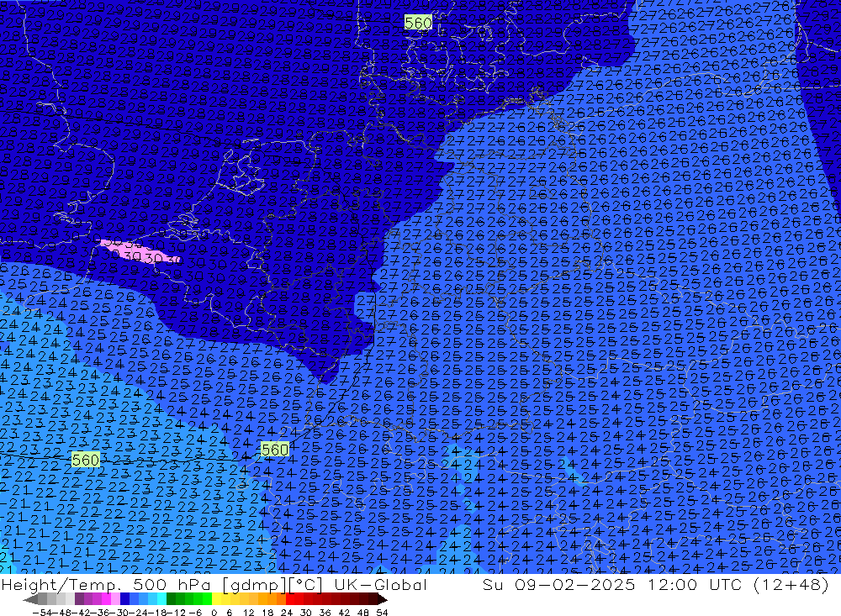Image resolution: width=841 pixels, height=616 pixels.
Task: Click the bright yellow swatch on the color scale
Action: point(216,598)
